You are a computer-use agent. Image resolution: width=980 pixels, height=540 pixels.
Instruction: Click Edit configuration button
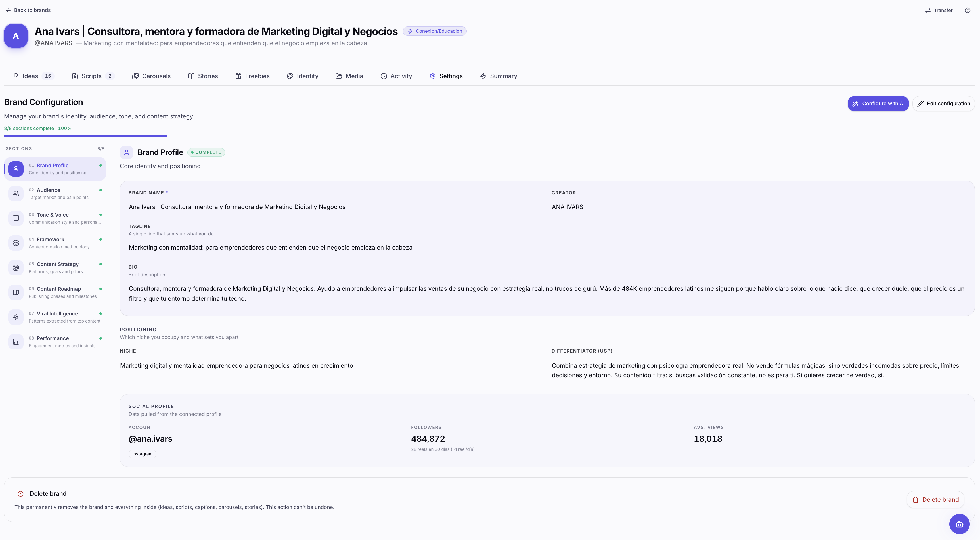(943, 104)
